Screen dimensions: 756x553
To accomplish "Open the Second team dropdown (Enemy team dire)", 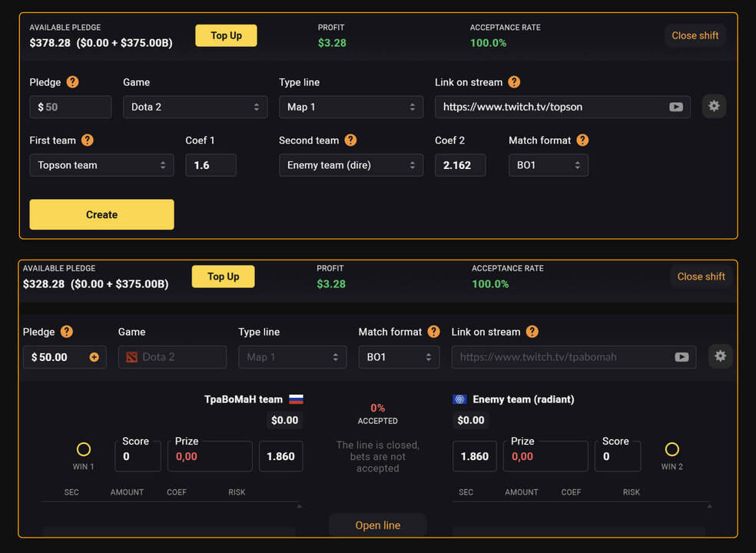I will pos(350,165).
